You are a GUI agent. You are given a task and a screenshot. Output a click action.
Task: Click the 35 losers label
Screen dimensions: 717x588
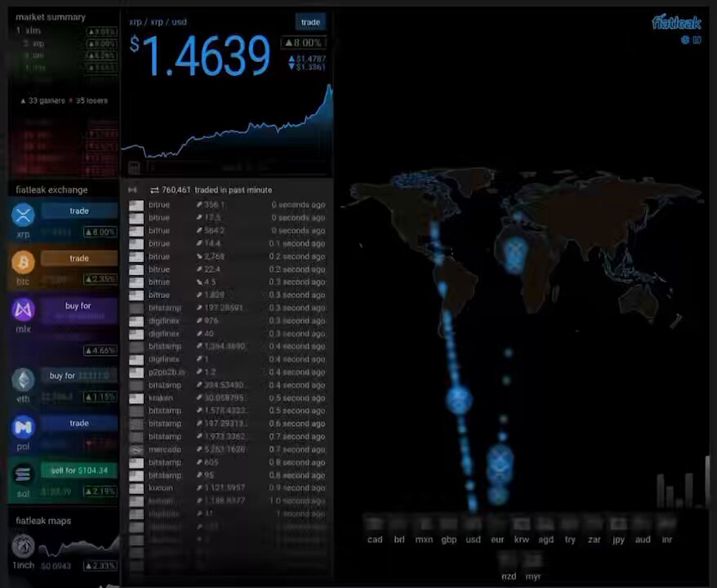coord(88,100)
